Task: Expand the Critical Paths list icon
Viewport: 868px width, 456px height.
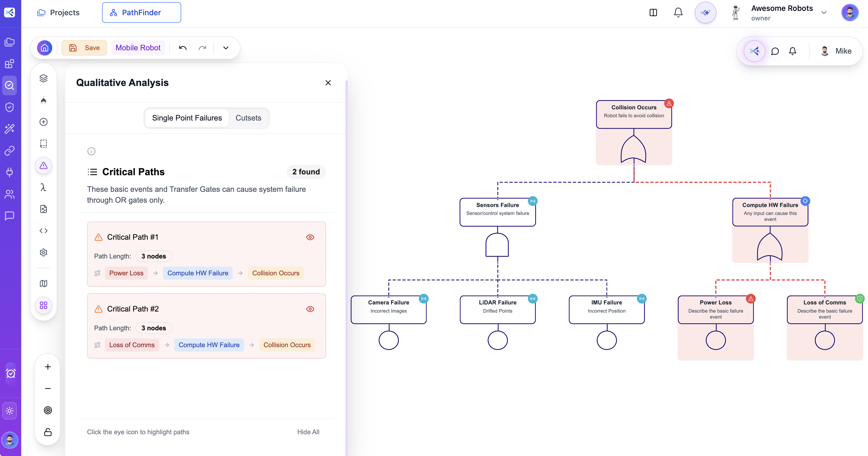Action: (x=92, y=172)
